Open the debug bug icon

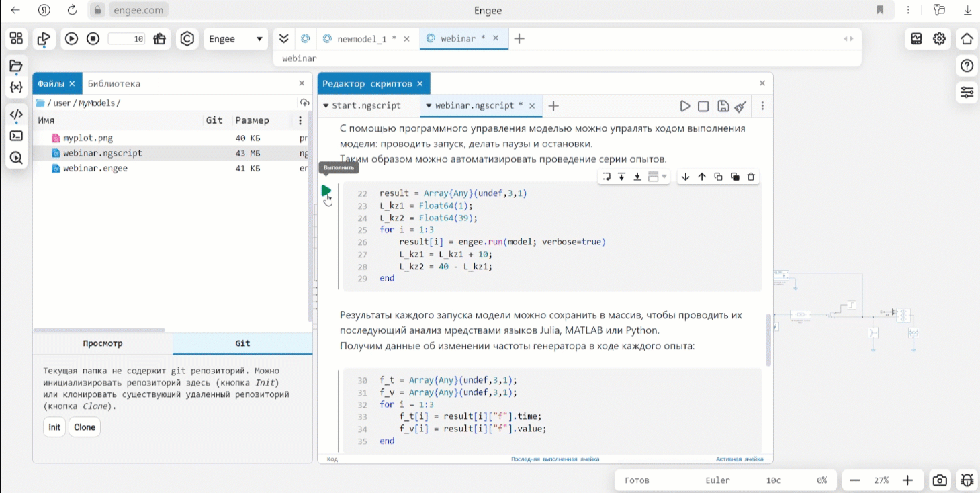point(967,480)
